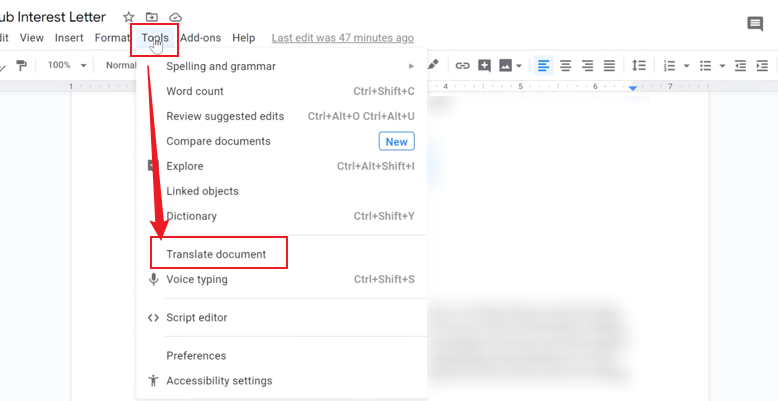Viewport: 778px width, 401px height.
Task: Click the microphone icon beside Voice typing
Action: 154,279
